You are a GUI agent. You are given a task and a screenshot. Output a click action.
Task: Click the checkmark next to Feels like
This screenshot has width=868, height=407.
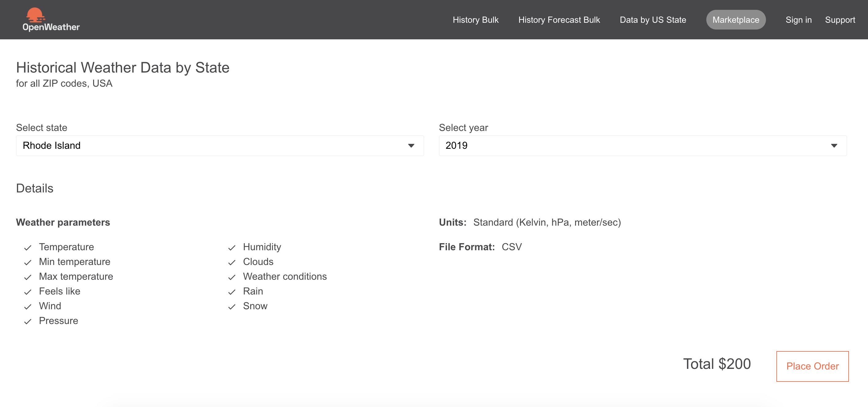(x=28, y=292)
